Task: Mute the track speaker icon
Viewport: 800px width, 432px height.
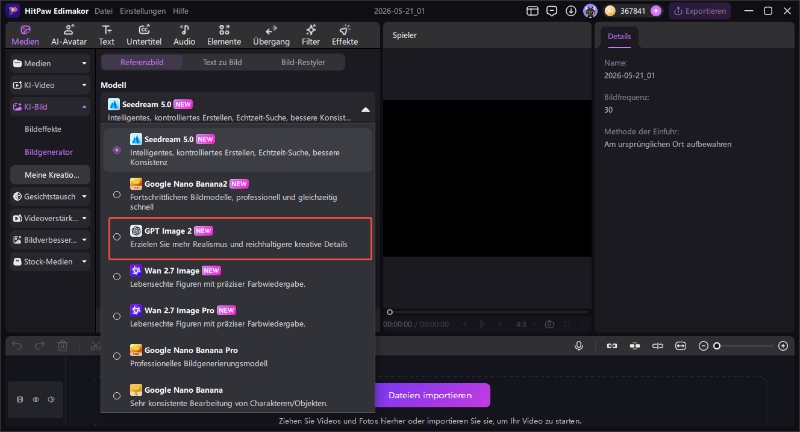Action: (x=51, y=399)
